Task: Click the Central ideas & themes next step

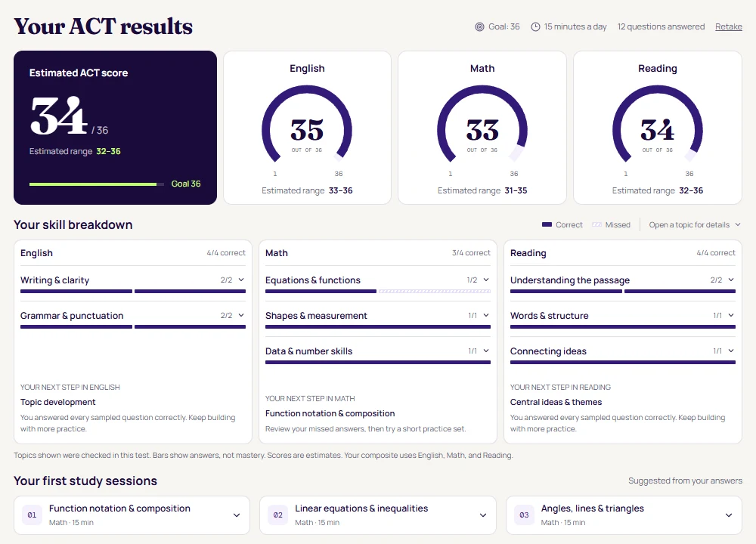Action: 556,402
